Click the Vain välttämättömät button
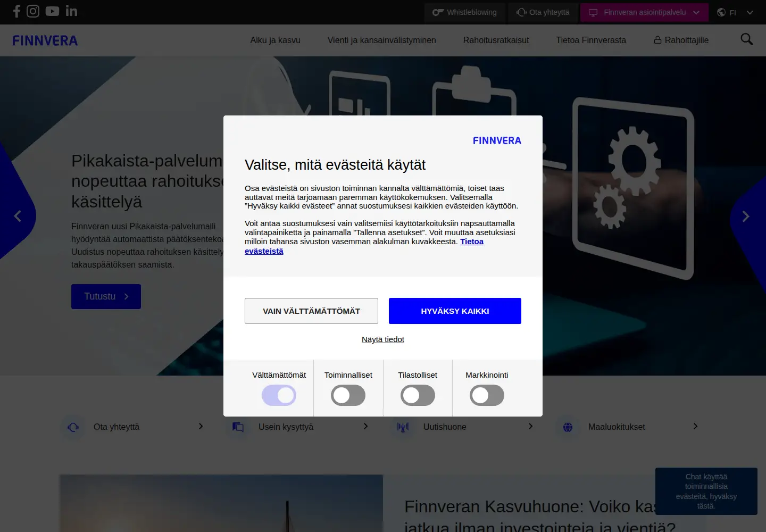This screenshot has height=532, width=766. 311,311
